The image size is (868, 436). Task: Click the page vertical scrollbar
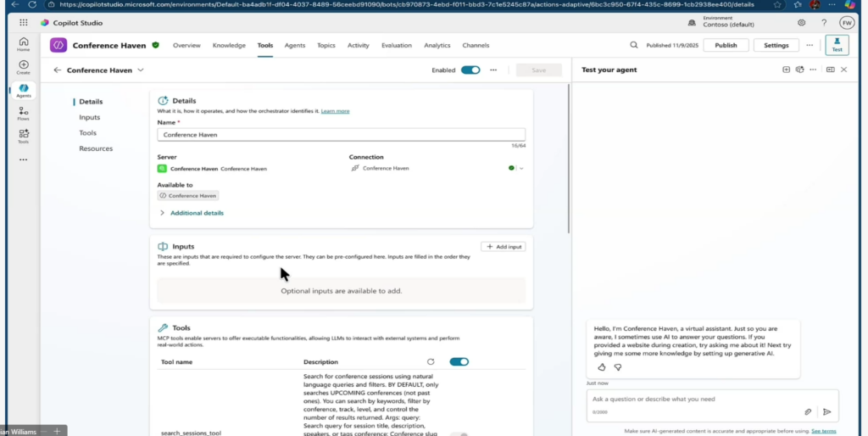[x=569, y=159]
